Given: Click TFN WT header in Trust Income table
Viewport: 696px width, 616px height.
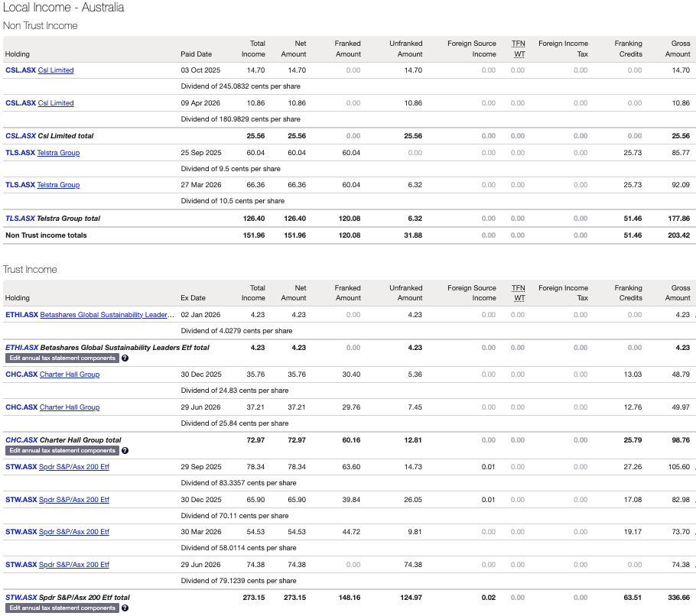Looking at the screenshot, I should [x=519, y=293].
